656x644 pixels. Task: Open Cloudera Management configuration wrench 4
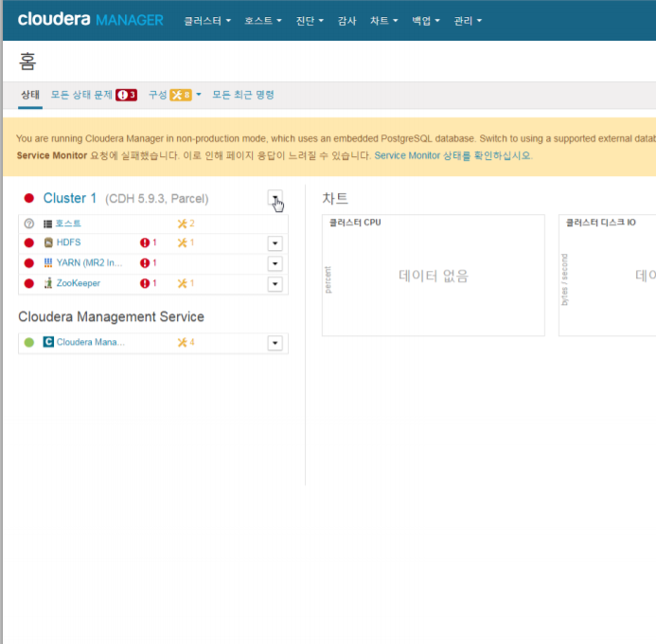pos(186,342)
